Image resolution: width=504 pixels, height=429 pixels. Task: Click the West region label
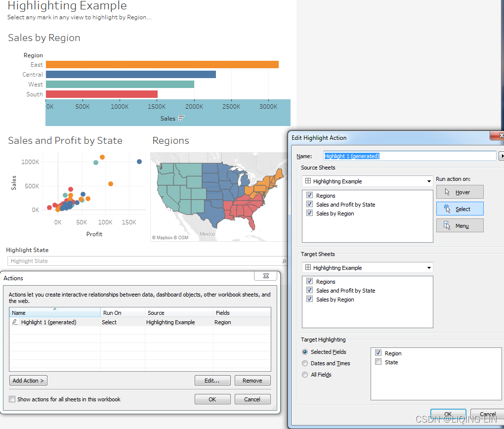[36, 84]
